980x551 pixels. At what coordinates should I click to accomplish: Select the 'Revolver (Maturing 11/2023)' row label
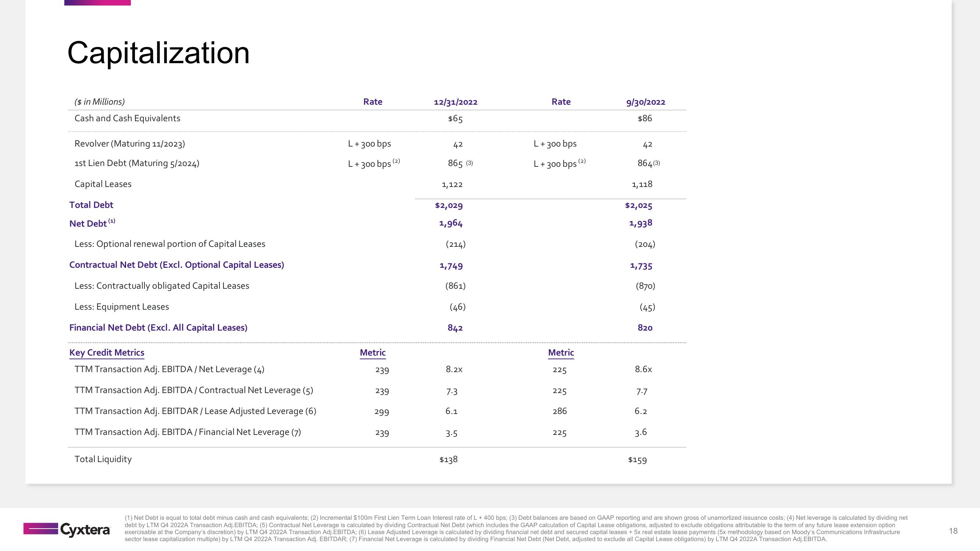pos(130,144)
